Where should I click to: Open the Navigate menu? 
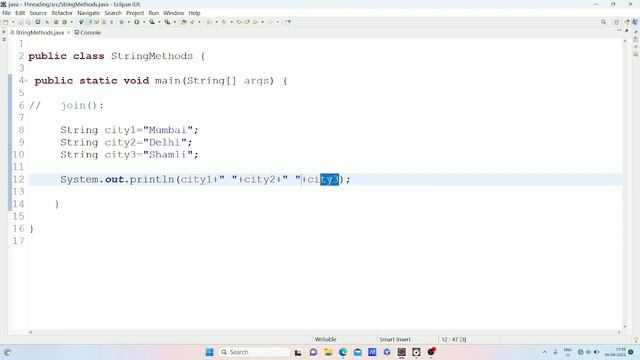pos(89,13)
